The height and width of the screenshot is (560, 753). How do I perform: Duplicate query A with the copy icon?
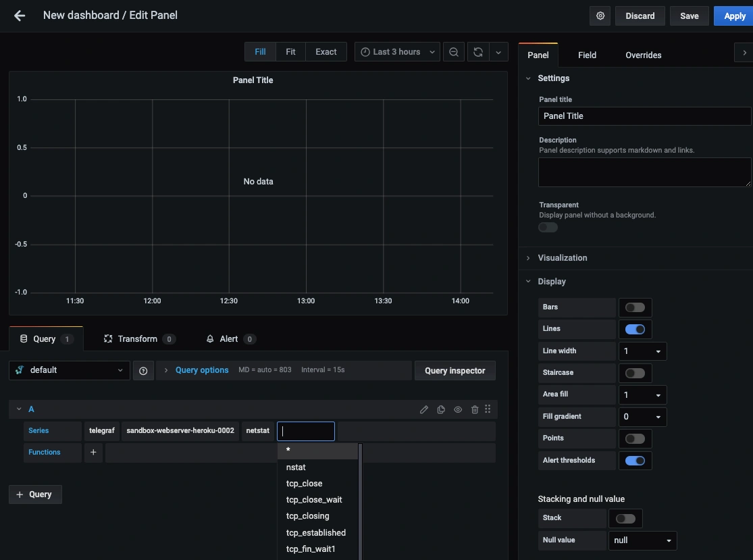point(441,409)
